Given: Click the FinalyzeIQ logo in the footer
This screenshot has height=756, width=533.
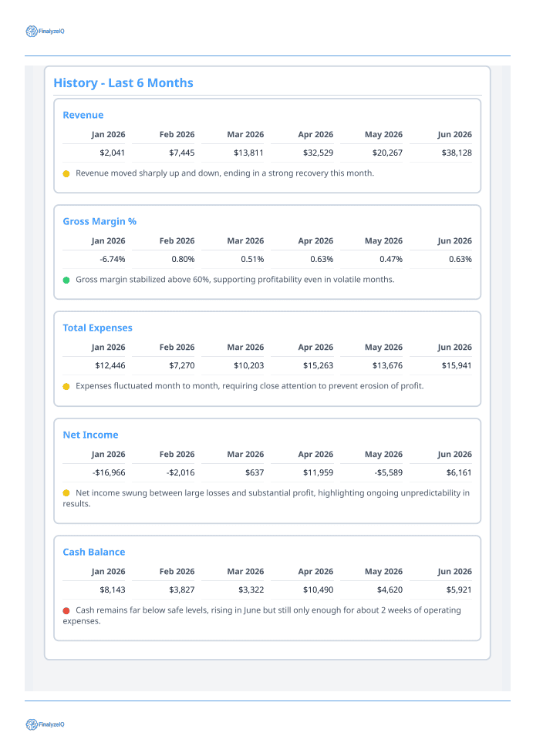Looking at the screenshot, I should pyautogui.click(x=45, y=724).
